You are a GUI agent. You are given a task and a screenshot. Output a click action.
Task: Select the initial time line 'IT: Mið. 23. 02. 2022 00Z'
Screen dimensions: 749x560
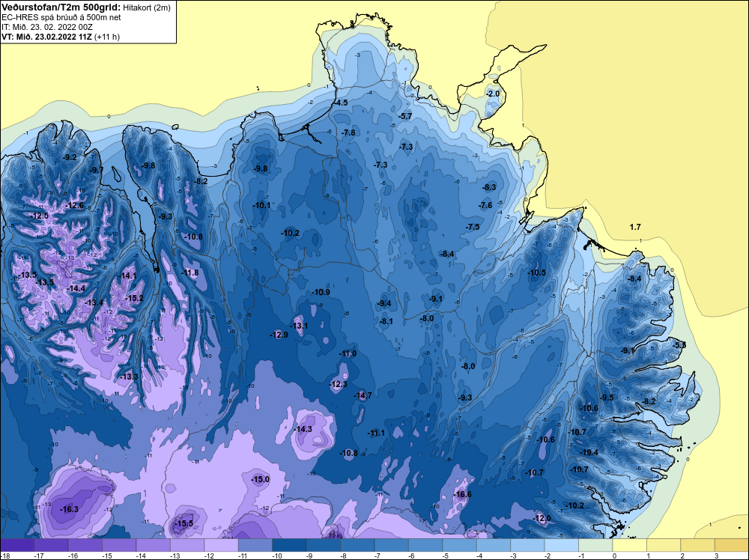[x=47, y=27]
